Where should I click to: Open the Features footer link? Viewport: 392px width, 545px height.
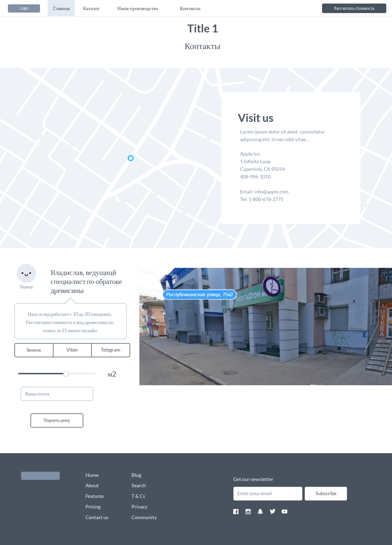coord(95,496)
